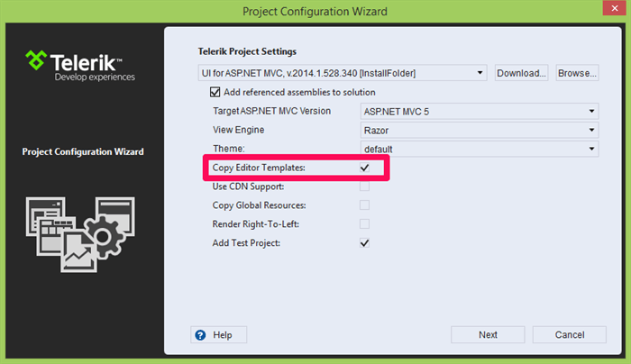
Task: Click the Help button
Action: [218, 334]
